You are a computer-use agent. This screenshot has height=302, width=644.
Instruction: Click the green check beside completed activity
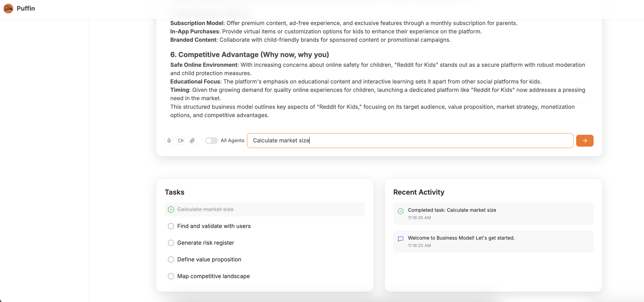point(401,211)
